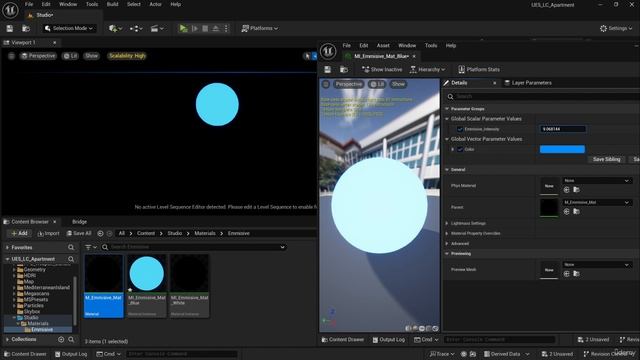Click the Eject button in main toolbar
Viewport: 640px width, 360px height.
216,28
